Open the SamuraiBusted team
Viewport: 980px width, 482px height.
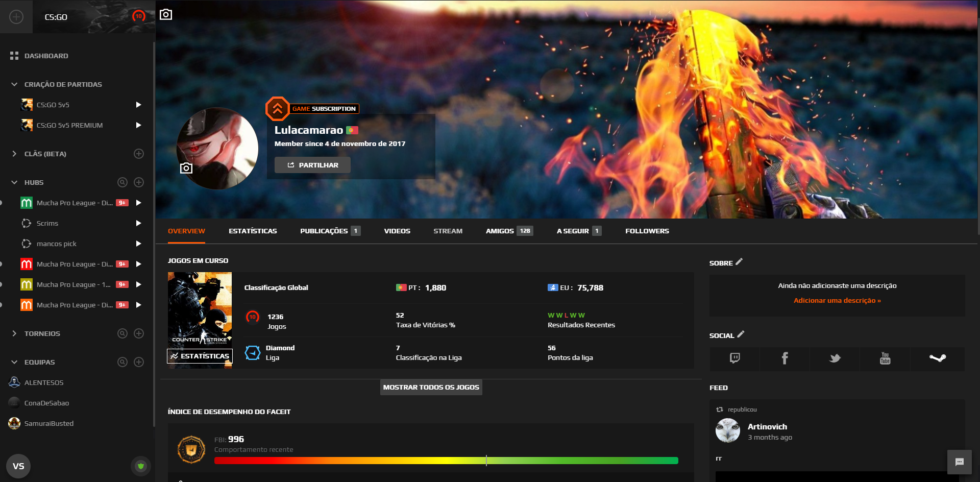tap(49, 423)
